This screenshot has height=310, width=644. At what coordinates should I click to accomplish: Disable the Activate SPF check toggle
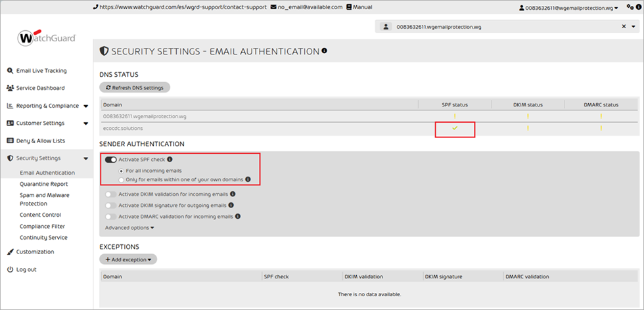click(x=111, y=160)
